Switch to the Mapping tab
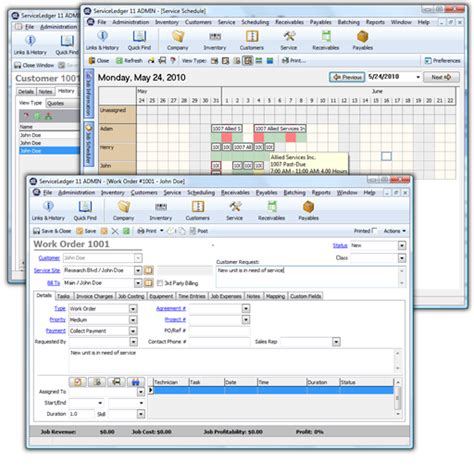 coord(275,296)
